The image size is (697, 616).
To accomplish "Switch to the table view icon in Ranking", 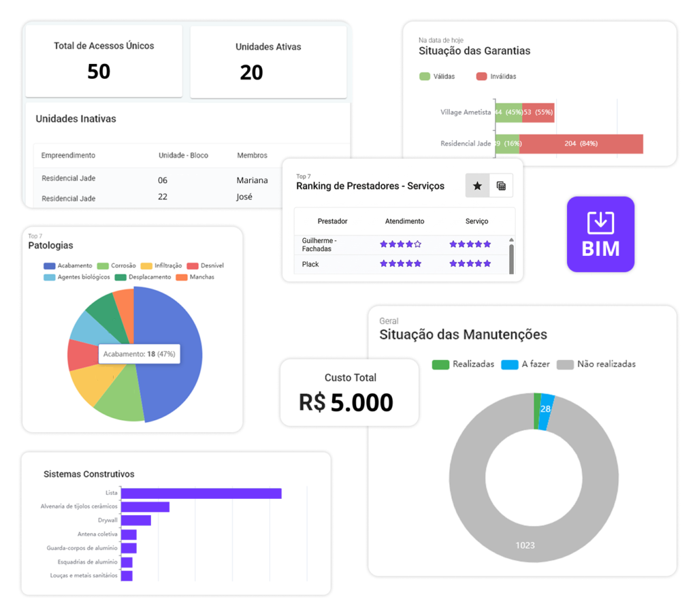I will point(501,186).
